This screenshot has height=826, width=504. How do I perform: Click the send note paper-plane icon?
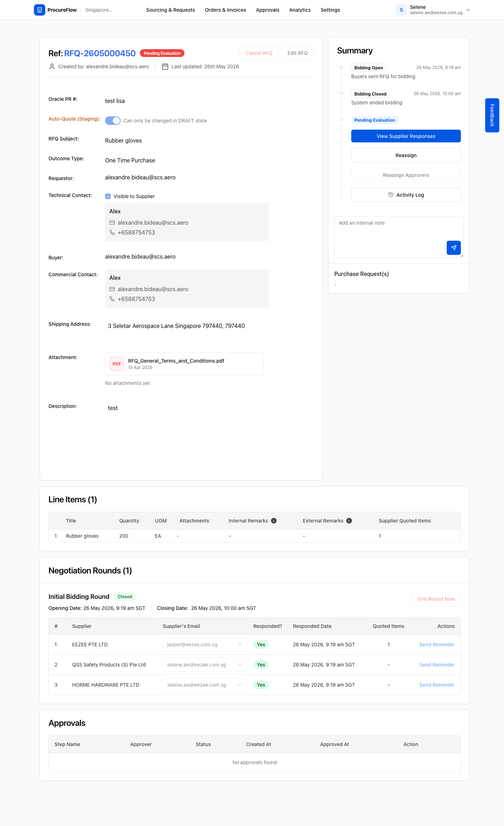click(453, 248)
